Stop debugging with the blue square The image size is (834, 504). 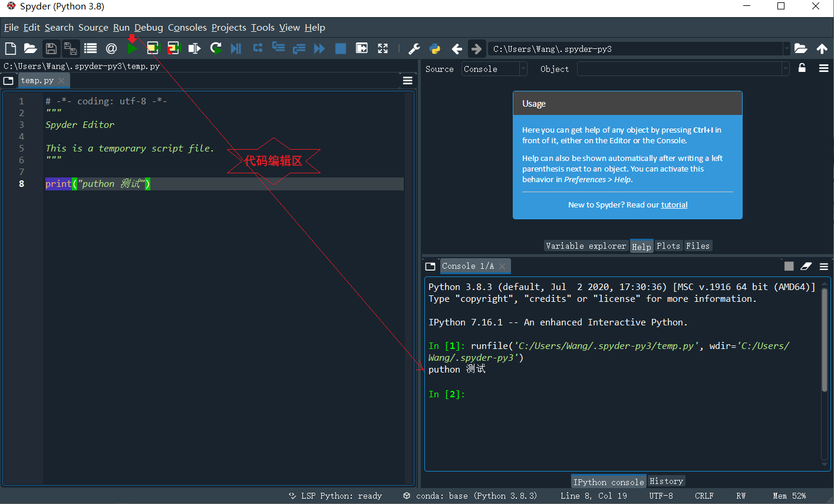(x=341, y=48)
